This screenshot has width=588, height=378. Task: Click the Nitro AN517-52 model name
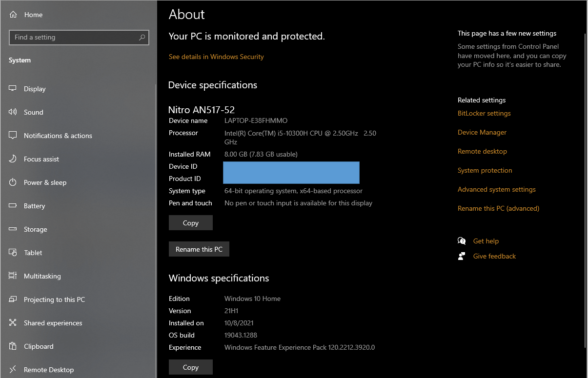tap(202, 110)
